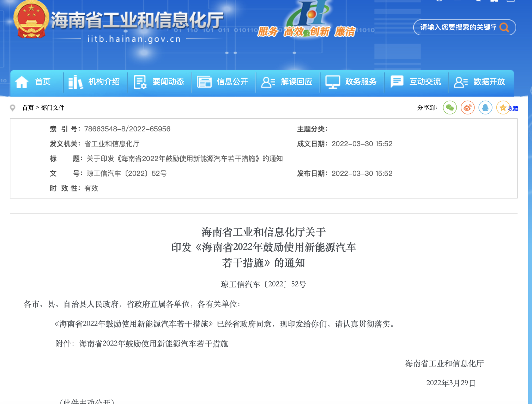Click the national emblem logo
This screenshot has height=404, width=532.
click(31, 20)
